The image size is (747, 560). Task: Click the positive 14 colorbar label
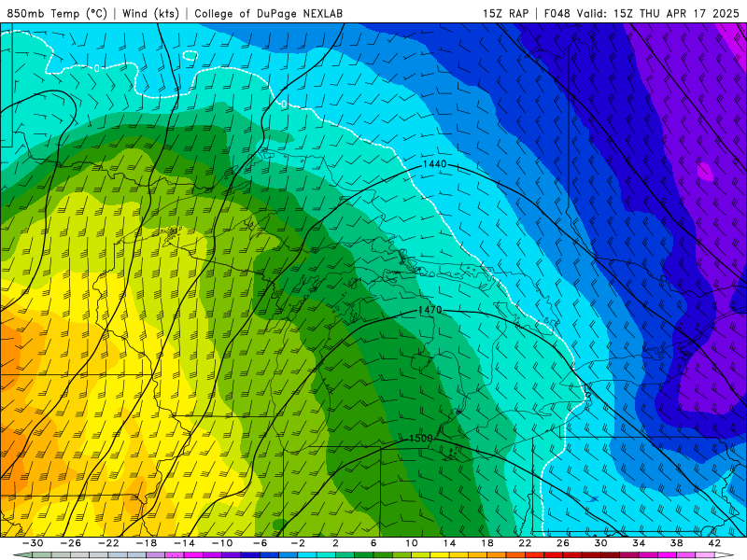click(449, 543)
